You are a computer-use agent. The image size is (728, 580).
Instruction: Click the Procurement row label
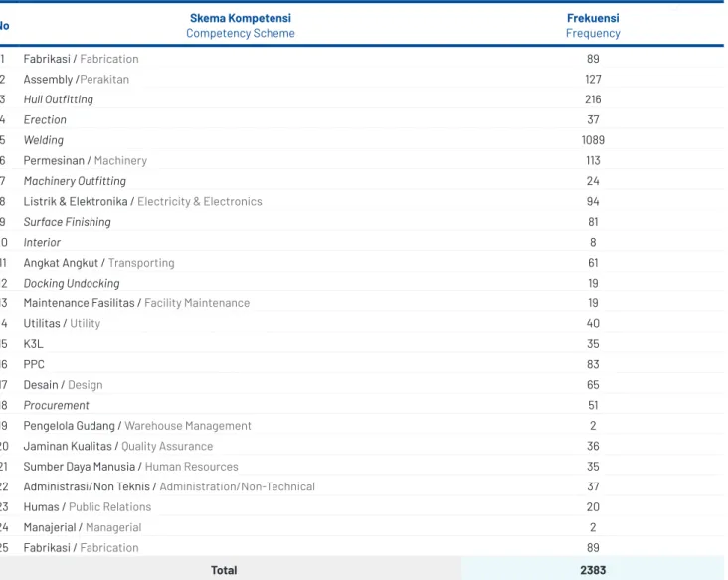coord(56,405)
